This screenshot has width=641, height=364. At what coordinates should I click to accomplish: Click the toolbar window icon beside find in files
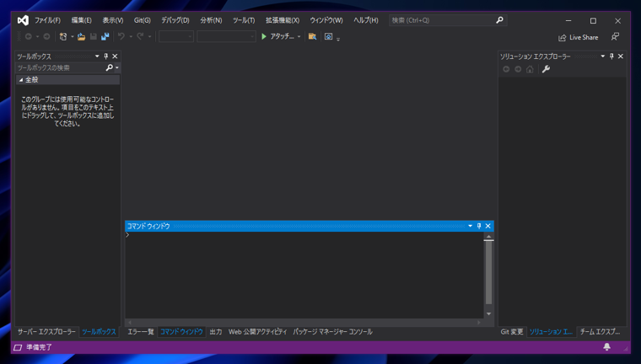tap(328, 37)
